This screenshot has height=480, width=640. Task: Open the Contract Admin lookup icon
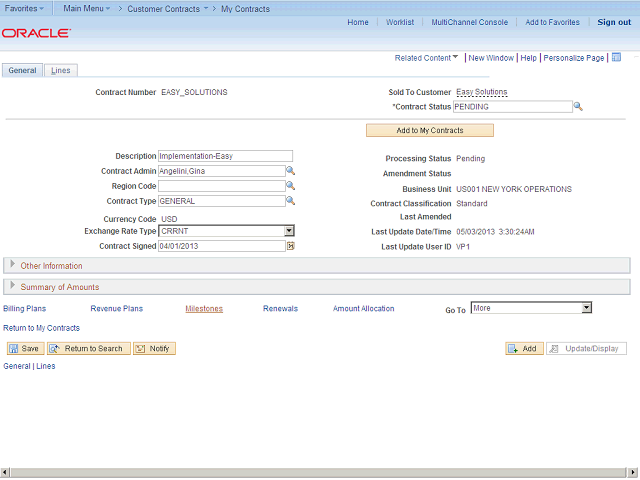click(291, 171)
